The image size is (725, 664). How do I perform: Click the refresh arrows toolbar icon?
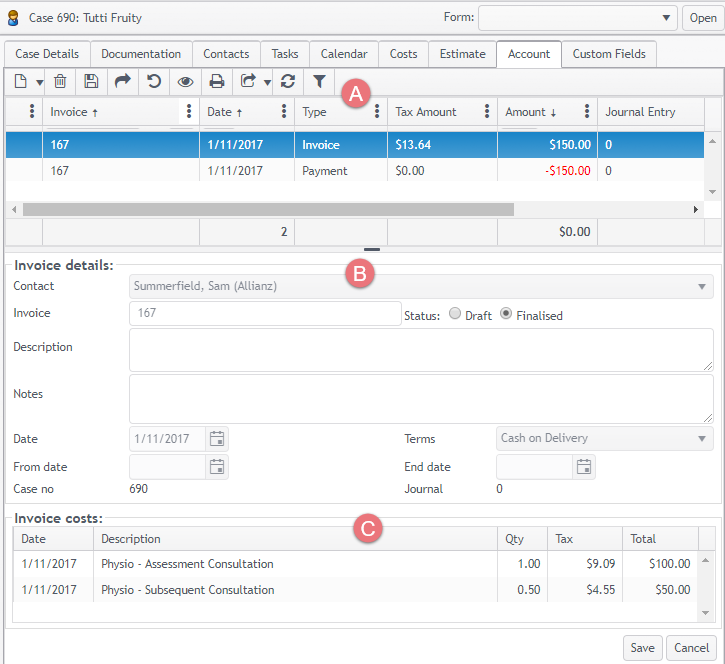tap(288, 82)
